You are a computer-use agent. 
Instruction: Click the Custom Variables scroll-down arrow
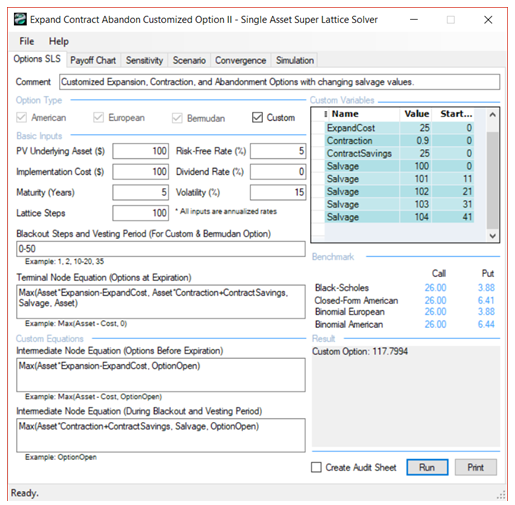coord(492,235)
